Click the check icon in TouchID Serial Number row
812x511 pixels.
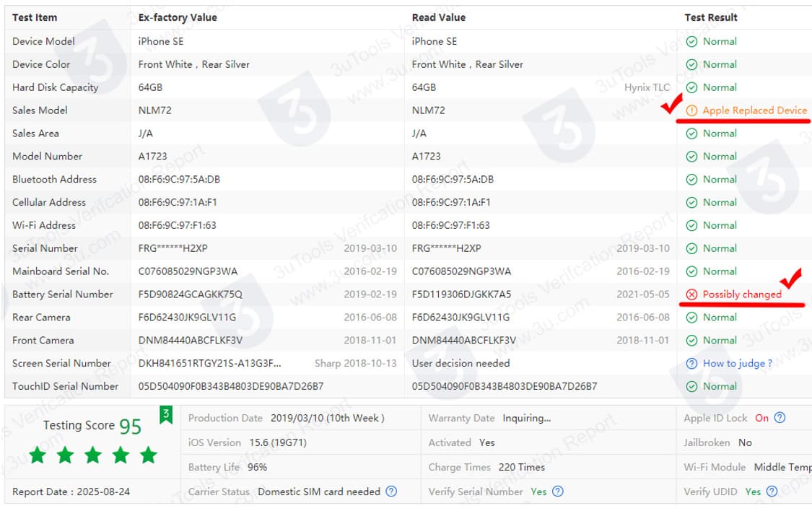pyautogui.click(x=691, y=386)
